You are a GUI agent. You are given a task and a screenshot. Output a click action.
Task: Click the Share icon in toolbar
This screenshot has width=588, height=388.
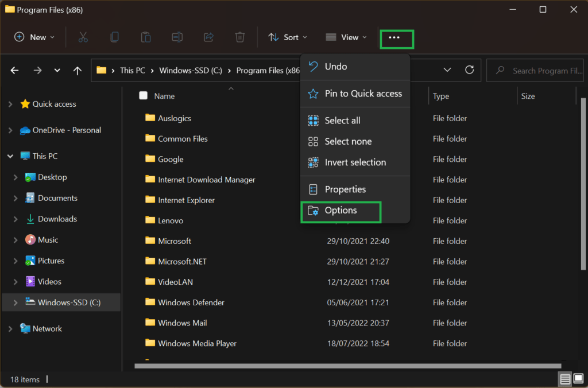pyautogui.click(x=208, y=37)
